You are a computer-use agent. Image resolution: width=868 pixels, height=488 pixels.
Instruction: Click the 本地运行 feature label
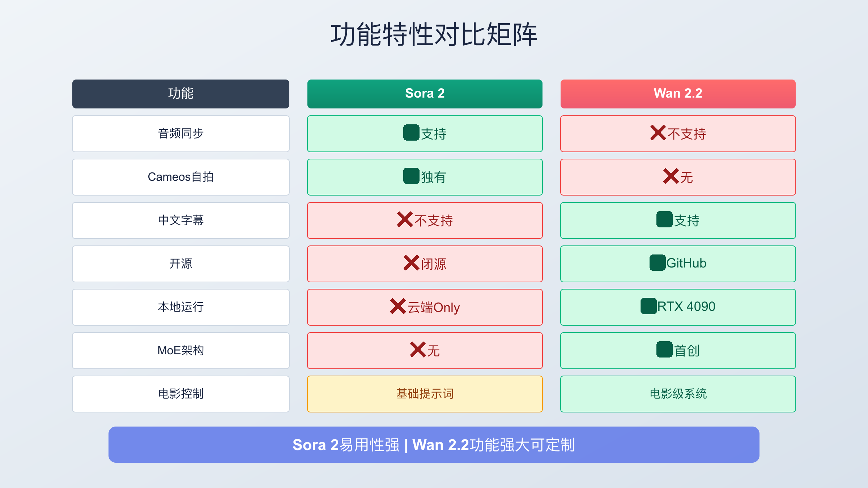tap(180, 307)
